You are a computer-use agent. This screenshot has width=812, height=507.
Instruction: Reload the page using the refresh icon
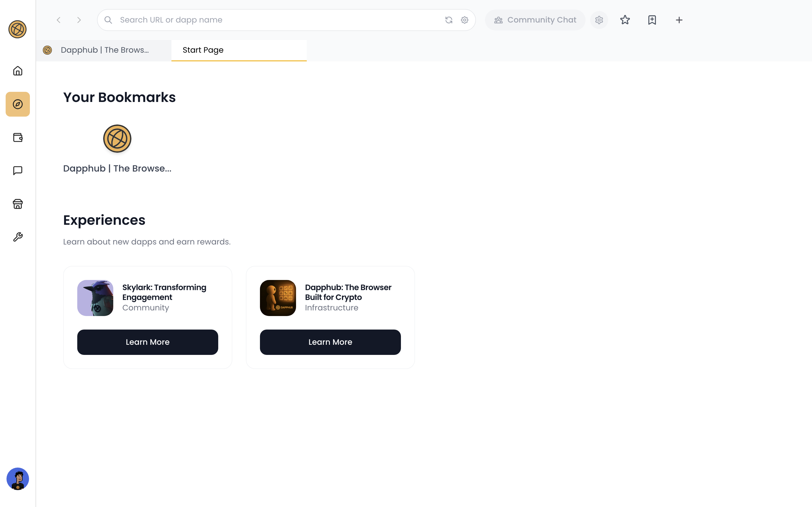449,20
